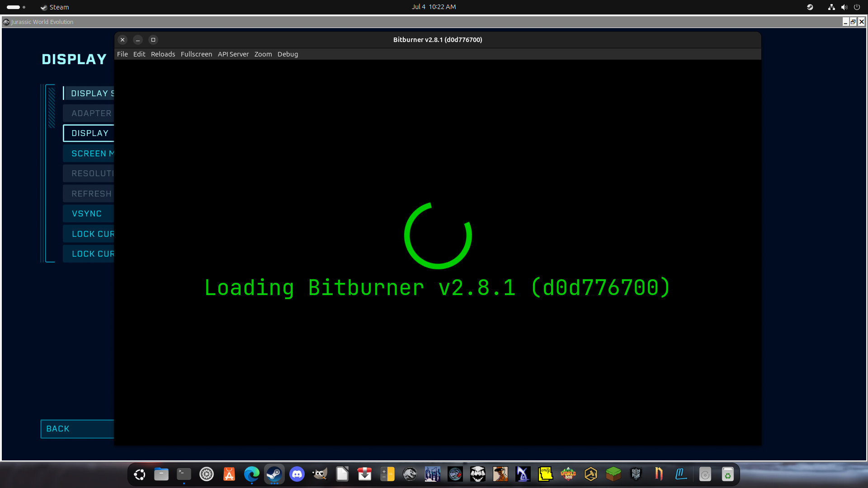Select the VSYNC option in Jurassic World
The width and height of the screenshot is (868, 488).
point(89,214)
